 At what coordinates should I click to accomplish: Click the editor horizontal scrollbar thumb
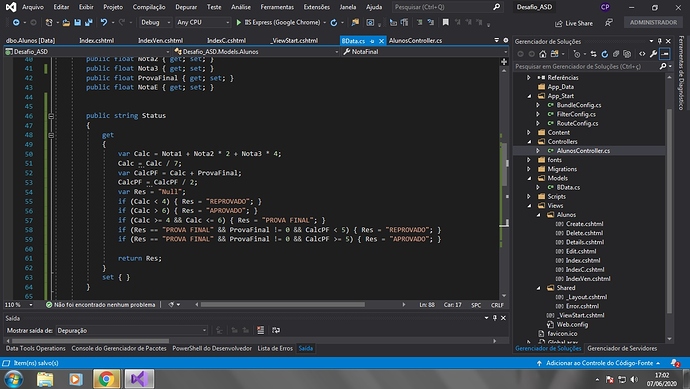(283, 305)
